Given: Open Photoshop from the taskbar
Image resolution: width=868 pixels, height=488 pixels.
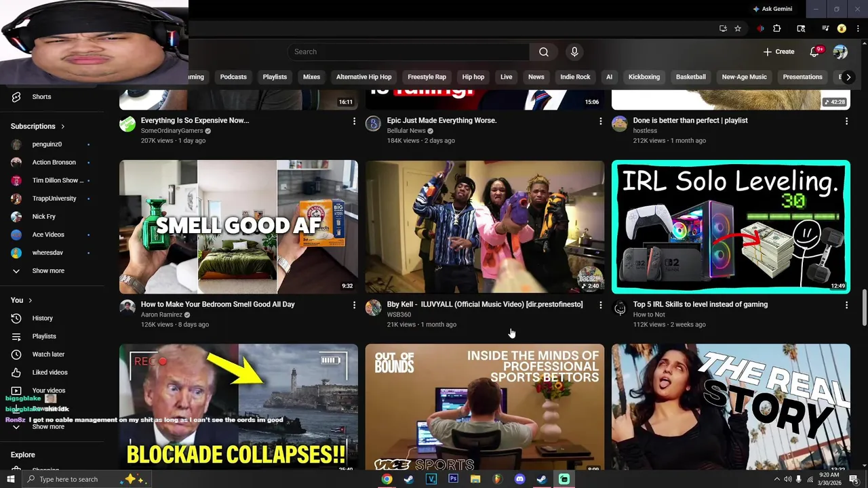Looking at the screenshot, I should 453,479.
